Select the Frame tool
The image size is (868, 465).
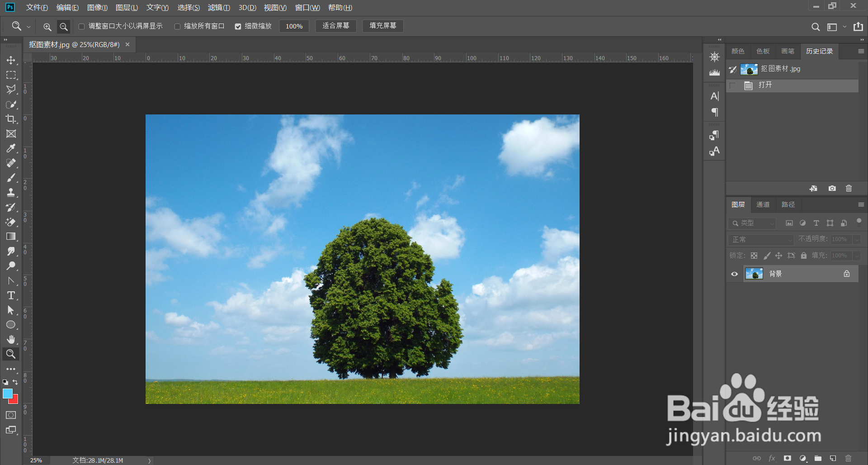[11, 134]
